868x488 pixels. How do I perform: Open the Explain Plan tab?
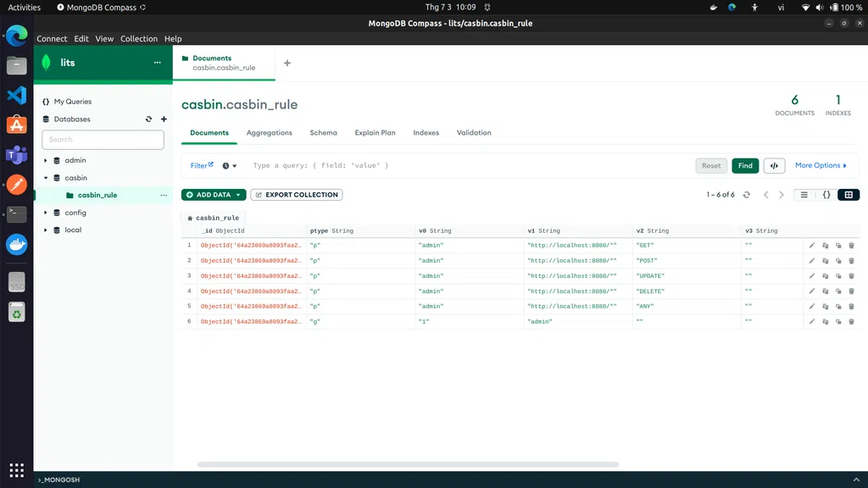pyautogui.click(x=376, y=133)
